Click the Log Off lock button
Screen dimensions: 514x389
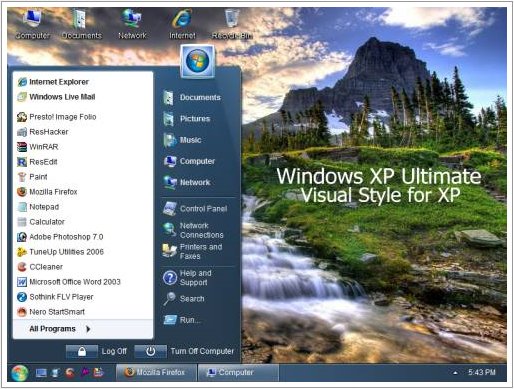point(82,351)
